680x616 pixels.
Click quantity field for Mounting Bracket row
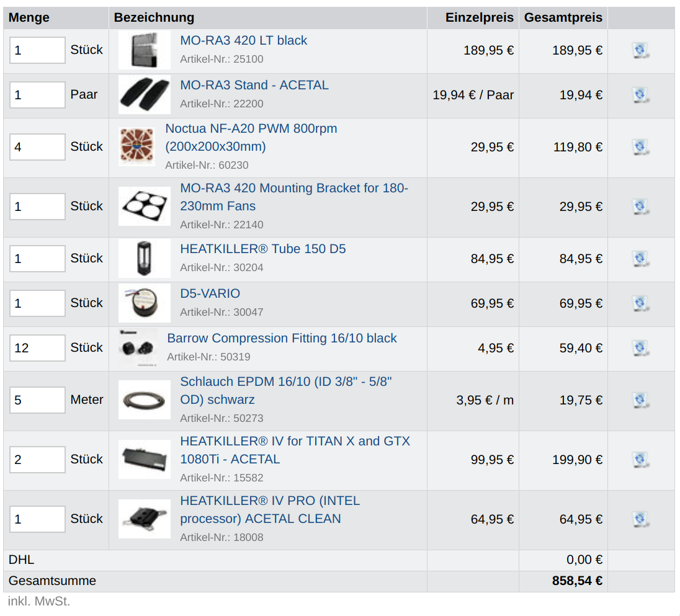(37, 207)
